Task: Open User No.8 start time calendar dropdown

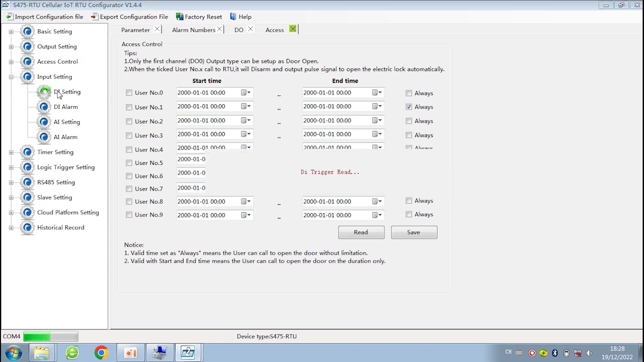Action: [246, 201]
